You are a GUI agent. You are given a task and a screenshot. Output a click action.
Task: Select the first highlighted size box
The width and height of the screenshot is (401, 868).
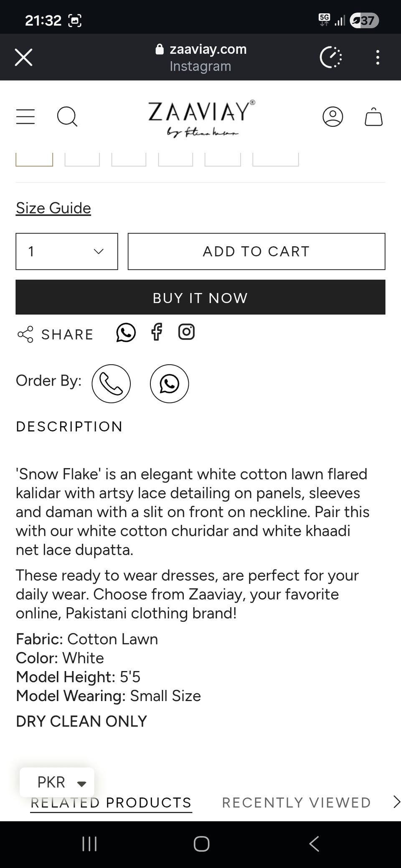point(34,160)
